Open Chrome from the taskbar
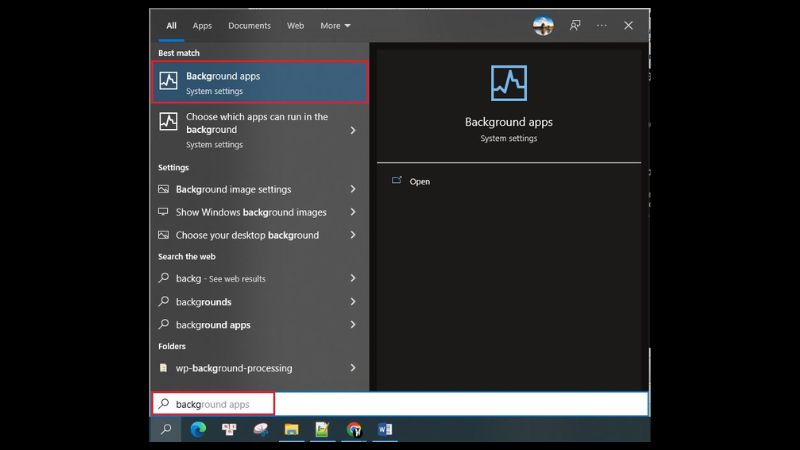The height and width of the screenshot is (450, 800). [x=353, y=429]
